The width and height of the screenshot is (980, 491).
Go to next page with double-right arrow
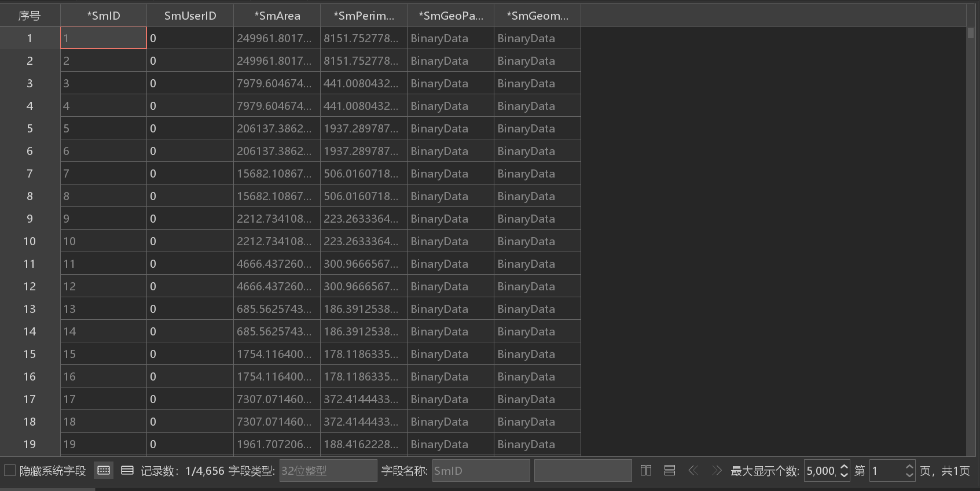point(717,470)
